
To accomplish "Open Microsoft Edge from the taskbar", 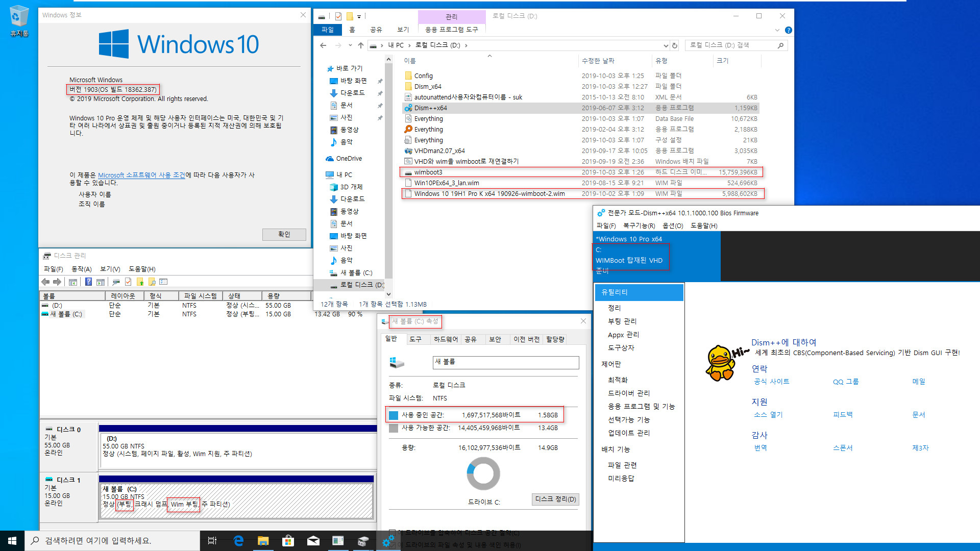I will coord(238,541).
